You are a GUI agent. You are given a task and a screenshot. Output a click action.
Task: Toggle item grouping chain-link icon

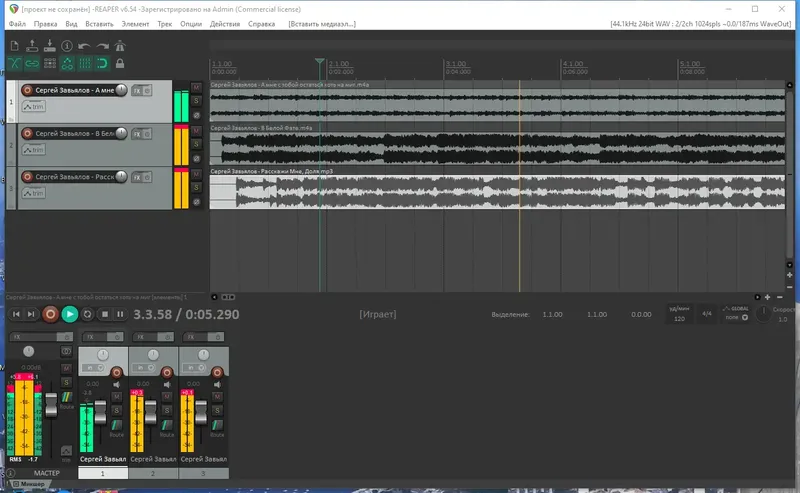(x=32, y=63)
